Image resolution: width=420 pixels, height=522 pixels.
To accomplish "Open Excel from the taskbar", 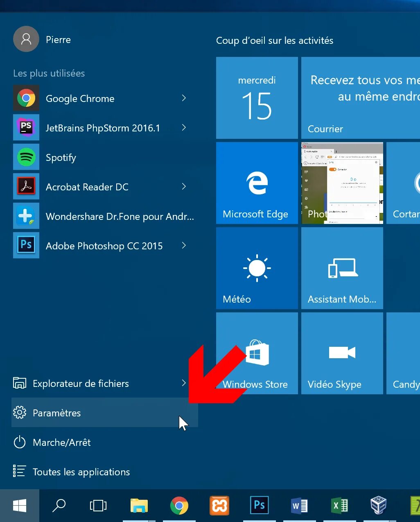I will (340, 506).
